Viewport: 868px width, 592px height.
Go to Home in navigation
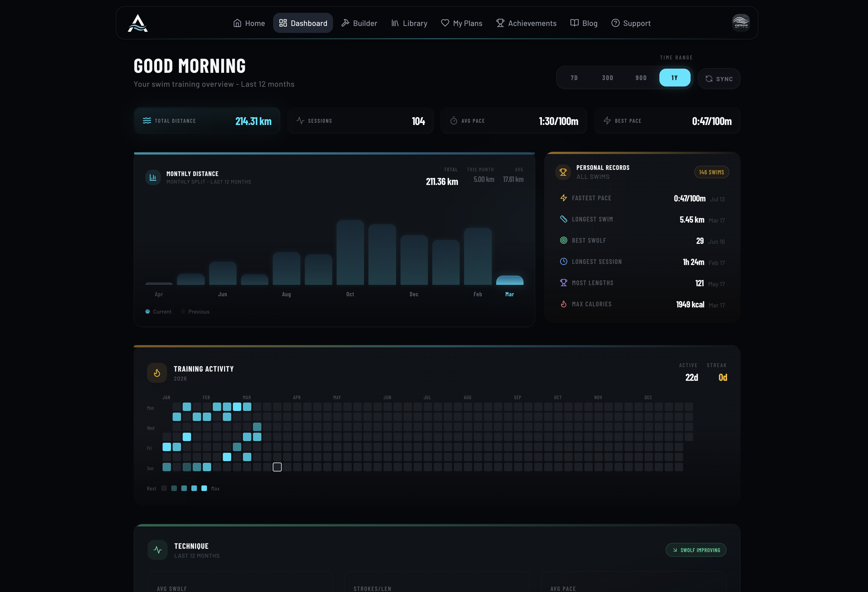pos(249,23)
